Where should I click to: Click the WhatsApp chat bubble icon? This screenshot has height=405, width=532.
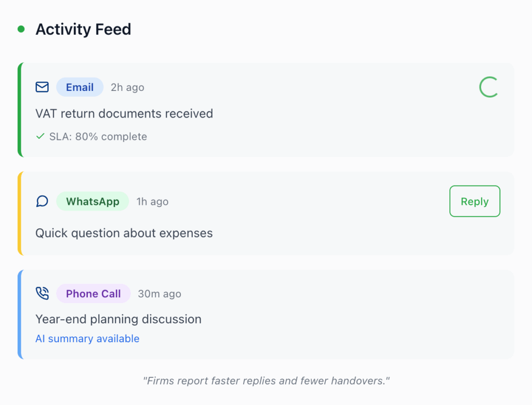(x=42, y=201)
